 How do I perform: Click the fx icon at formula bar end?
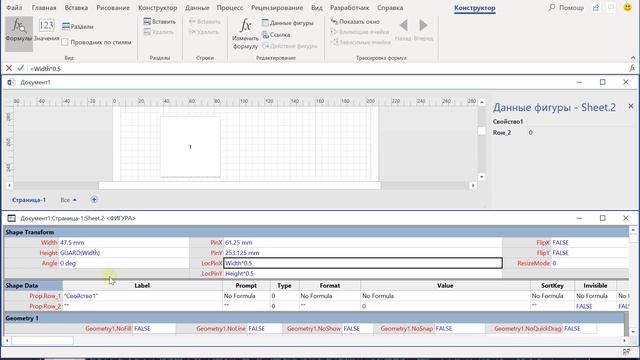click(632, 68)
